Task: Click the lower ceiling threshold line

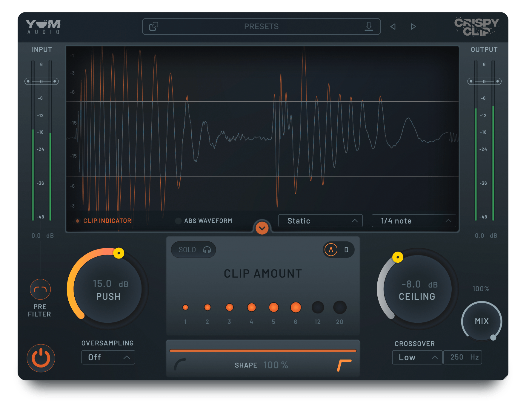Action: click(262, 176)
